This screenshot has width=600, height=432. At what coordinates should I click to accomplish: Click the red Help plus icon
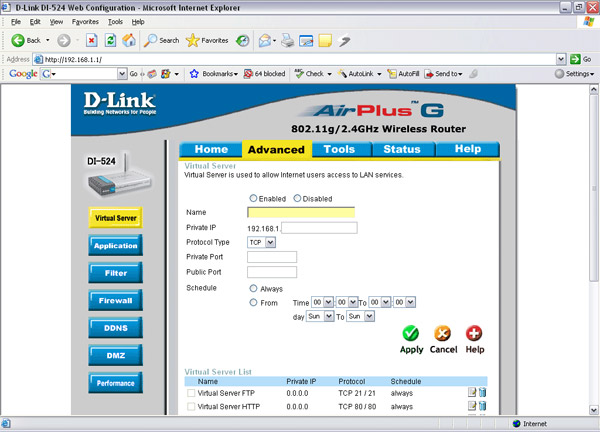(474, 334)
